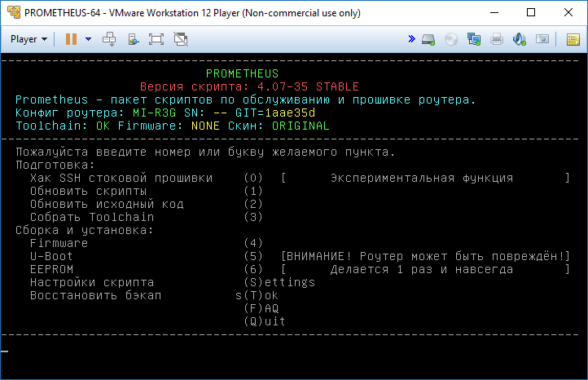Click 'Firmware: NONE' status text
The width and height of the screenshot is (588, 380).
(x=169, y=126)
